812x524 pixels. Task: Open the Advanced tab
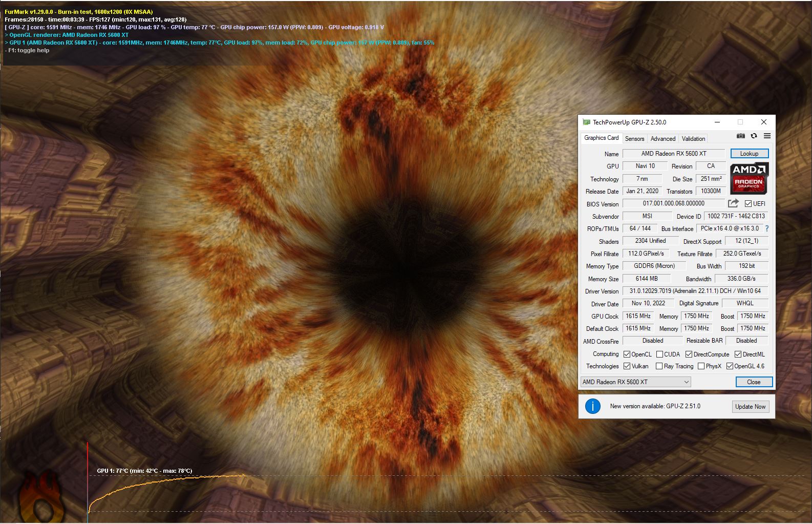tap(663, 139)
